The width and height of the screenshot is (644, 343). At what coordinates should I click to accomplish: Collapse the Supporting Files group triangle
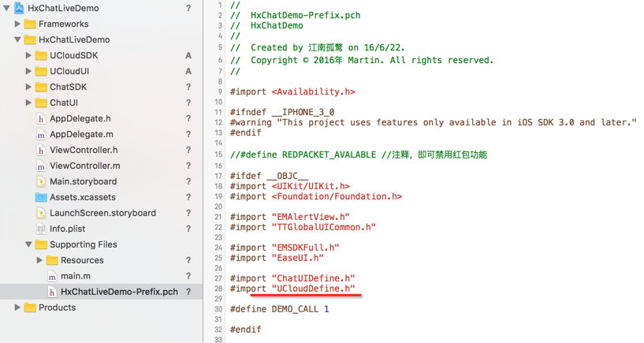click(x=28, y=244)
